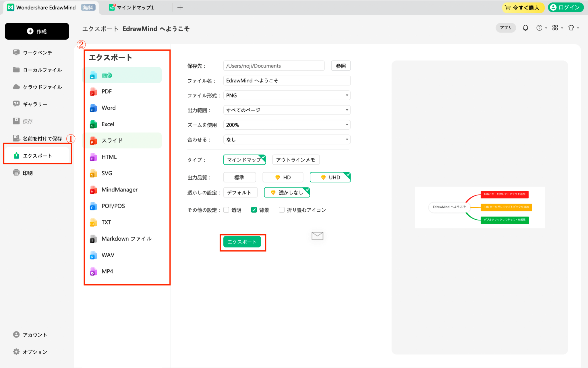
Task: Edit the ファイル名 input field
Action: click(x=287, y=80)
